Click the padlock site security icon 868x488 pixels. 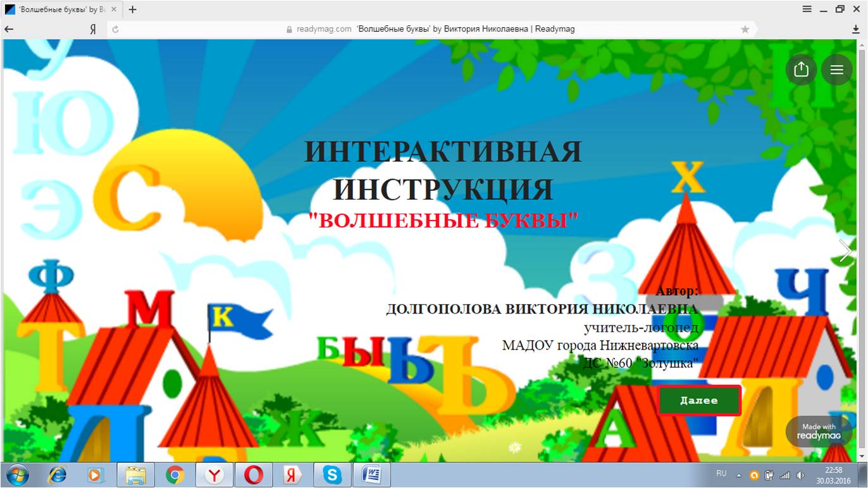[x=290, y=29]
